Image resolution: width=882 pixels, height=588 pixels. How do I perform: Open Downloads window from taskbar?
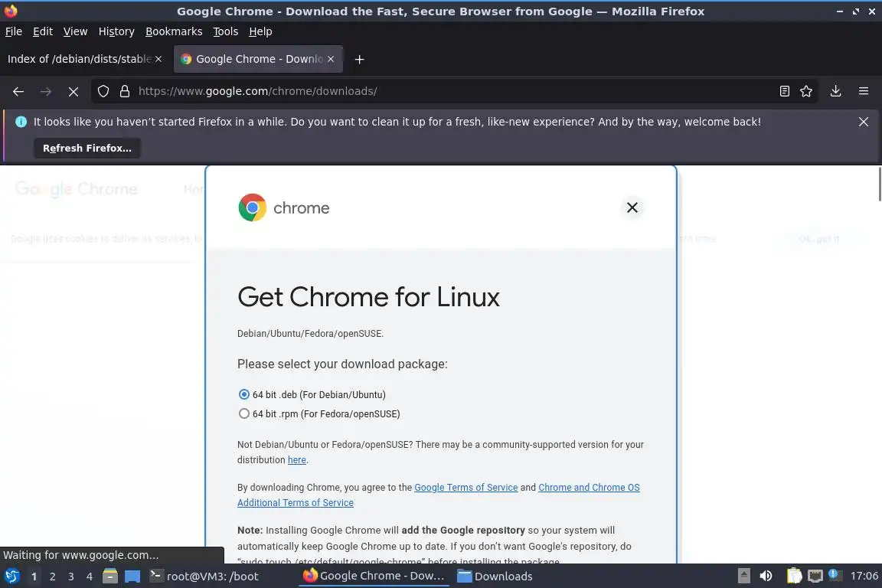point(495,577)
